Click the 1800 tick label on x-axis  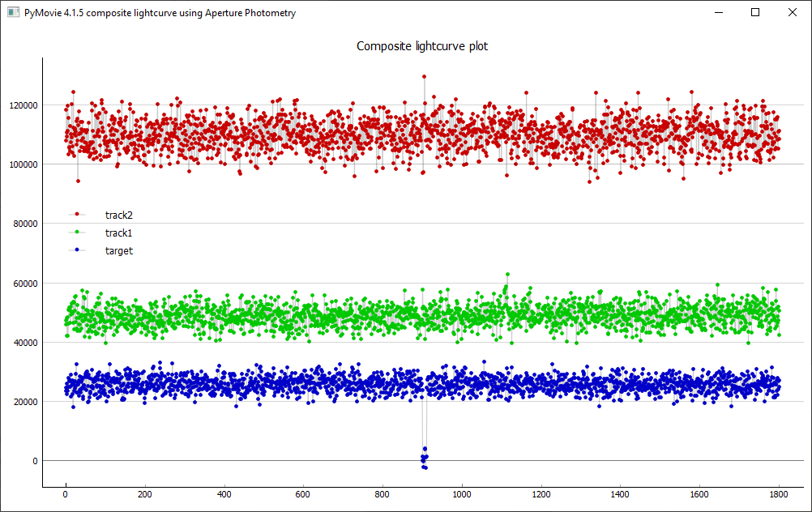point(778,493)
